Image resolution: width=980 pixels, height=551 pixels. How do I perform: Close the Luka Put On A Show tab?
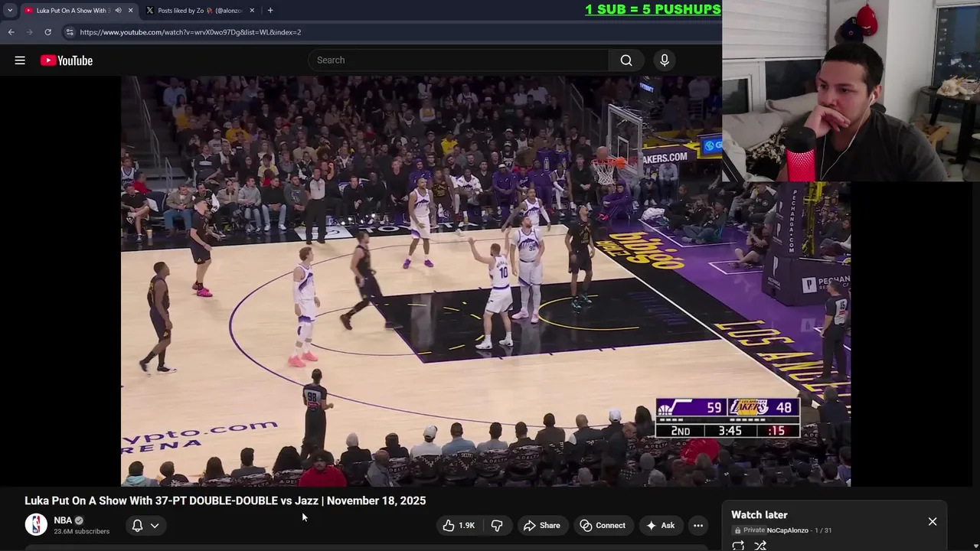pos(130,11)
